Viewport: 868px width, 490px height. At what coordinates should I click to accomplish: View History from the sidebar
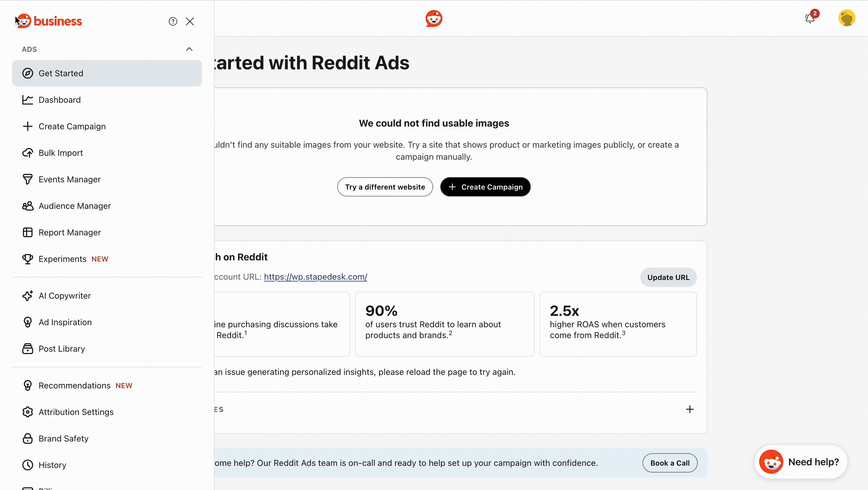pyautogui.click(x=107, y=465)
